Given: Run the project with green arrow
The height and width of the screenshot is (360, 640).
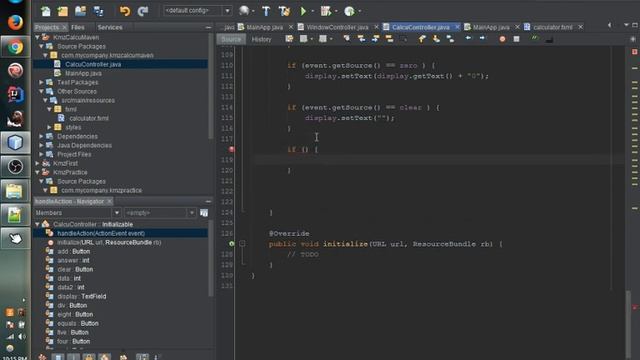Looking at the screenshot, I should (303, 11).
